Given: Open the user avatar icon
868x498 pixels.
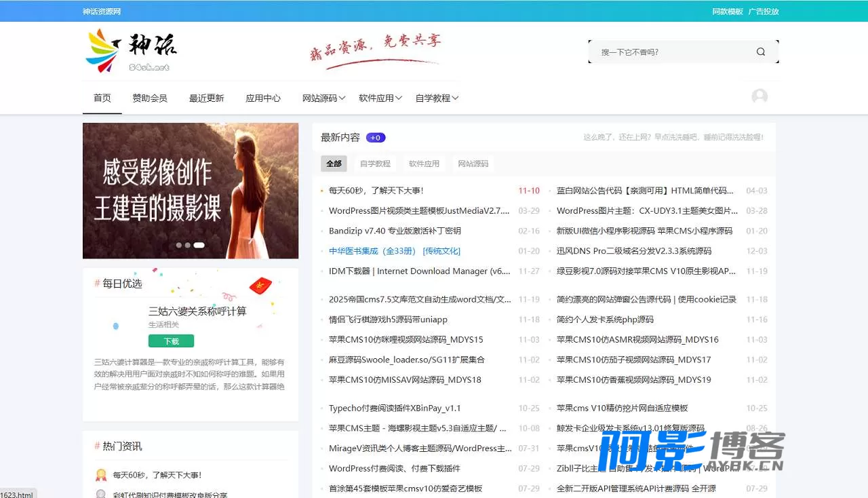Looking at the screenshot, I should [759, 97].
